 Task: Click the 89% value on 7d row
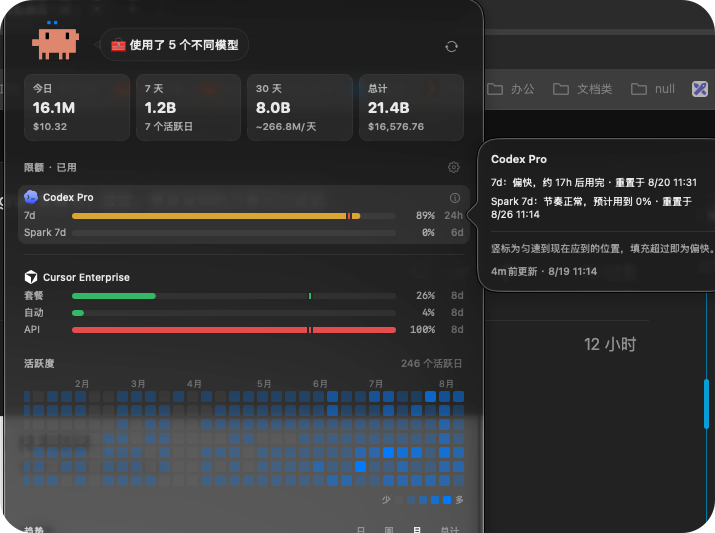point(425,216)
